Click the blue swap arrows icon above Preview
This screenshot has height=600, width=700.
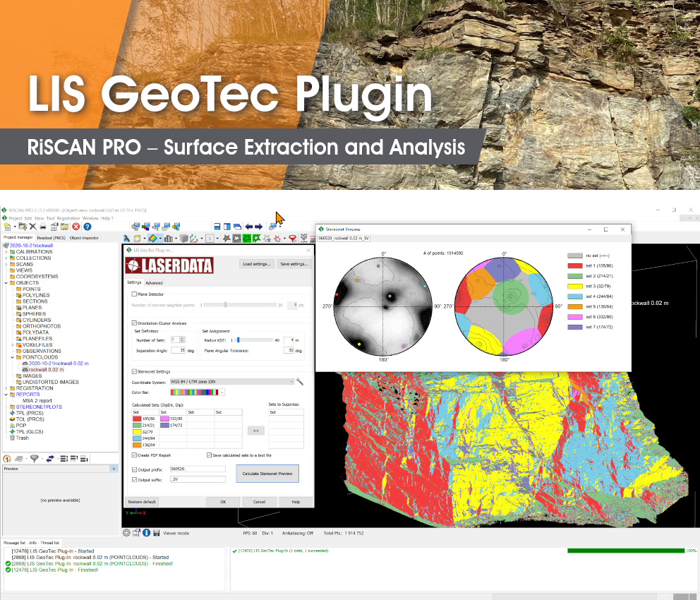(50, 459)
